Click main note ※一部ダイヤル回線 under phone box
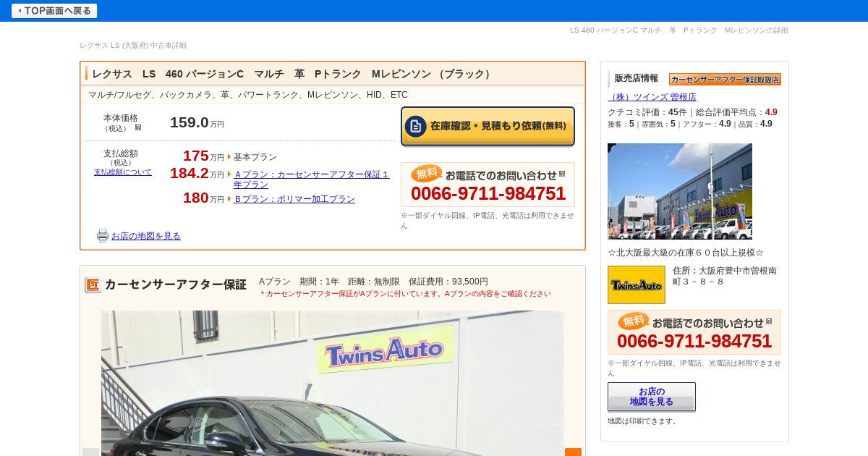868x456 pixels. 488,220
